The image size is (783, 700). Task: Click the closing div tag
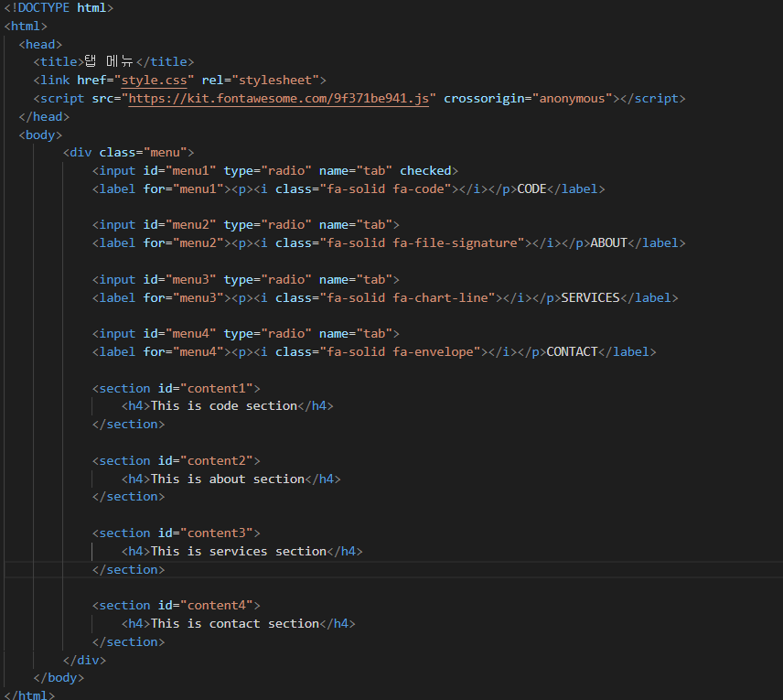[84, 660]
